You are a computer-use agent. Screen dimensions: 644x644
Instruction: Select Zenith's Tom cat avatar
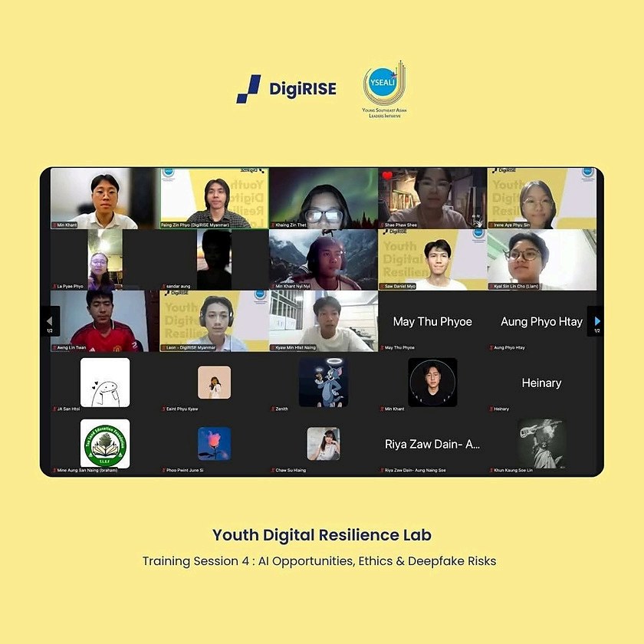point(324,383)
